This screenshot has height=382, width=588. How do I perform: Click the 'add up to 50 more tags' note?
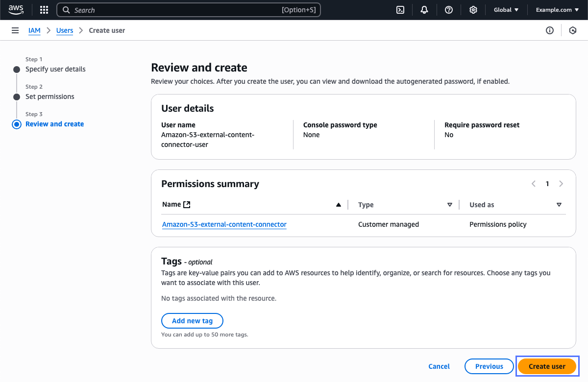205,334
